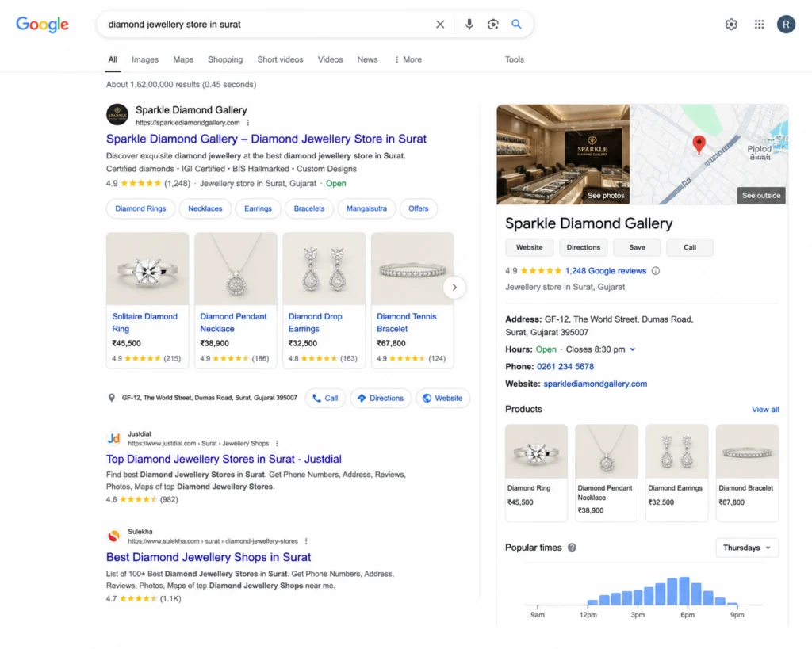Switch to the News tab
This screenshot has width=812, height=649.
(x=367, y=59)
